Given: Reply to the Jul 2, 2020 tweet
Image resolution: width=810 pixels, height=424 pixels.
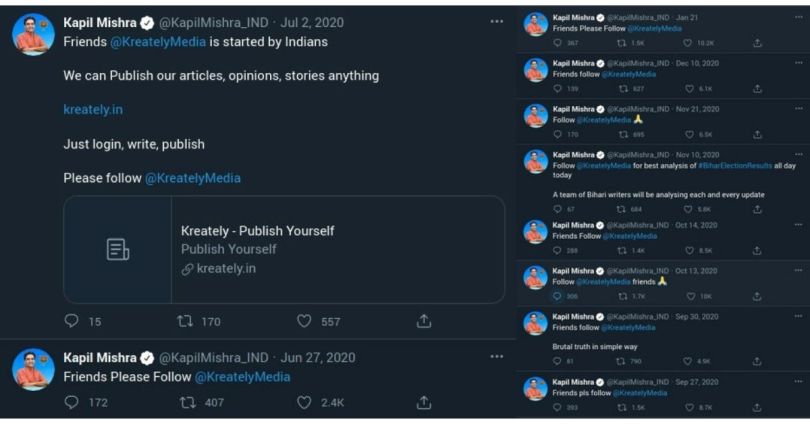Looking at the screenshot, I should (x=71, y=321).
